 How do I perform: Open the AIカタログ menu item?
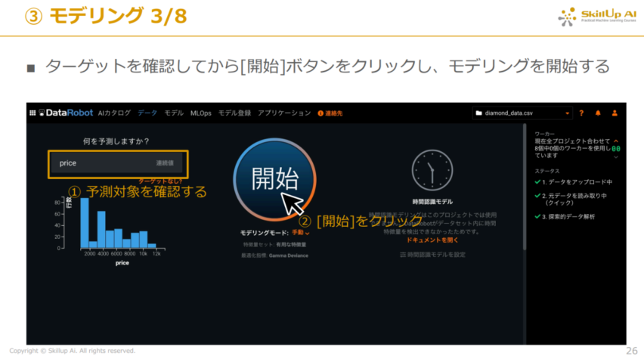point(114,113)
